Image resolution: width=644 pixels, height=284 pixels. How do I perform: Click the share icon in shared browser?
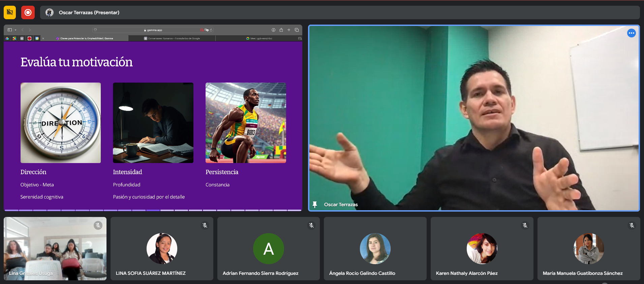[x=281, y=30]
